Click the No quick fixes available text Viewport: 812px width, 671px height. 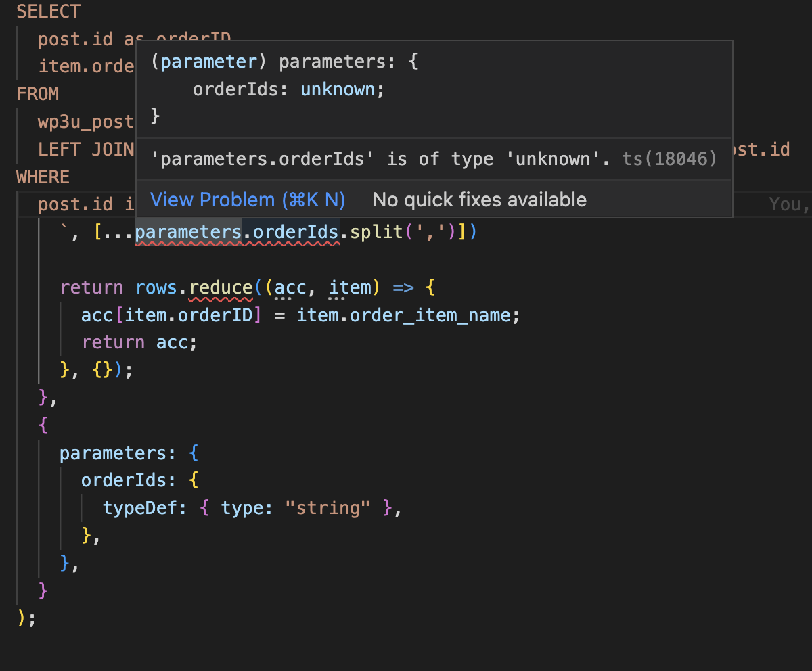point(479,200)
